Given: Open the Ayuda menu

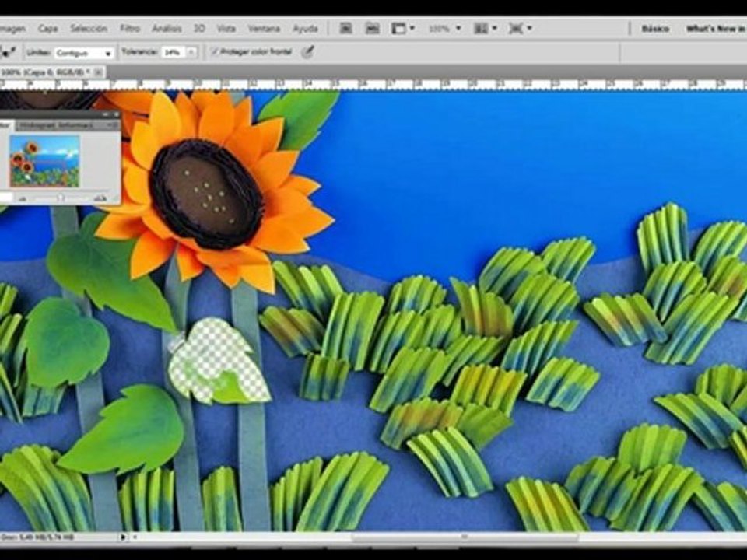Looking at the screenshot, I should click(x=305, y=29).
